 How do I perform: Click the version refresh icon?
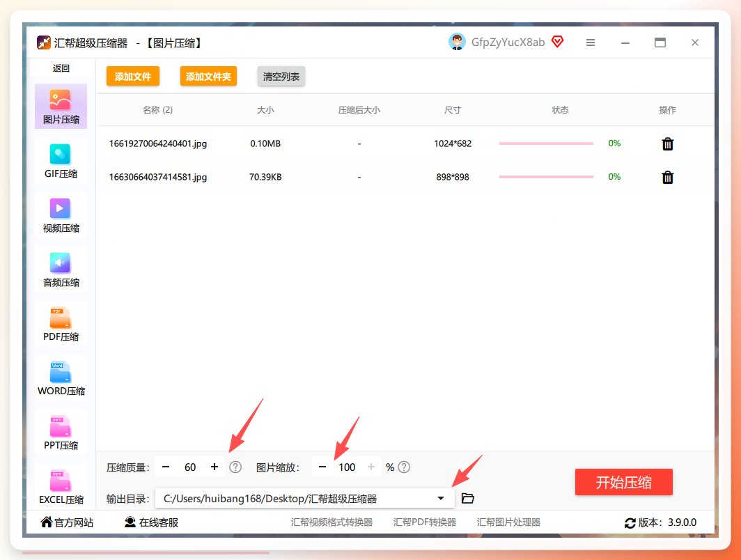click(630, 522)
